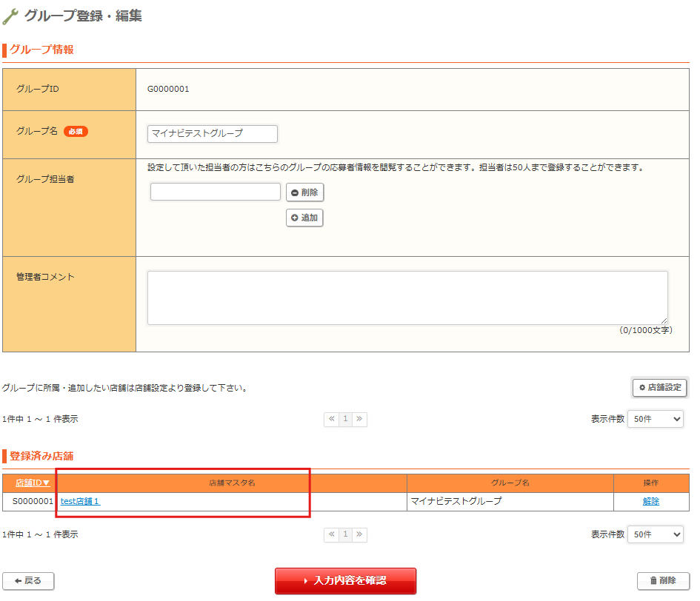Viewport: 700px width, 601px height.
Task: Go to the next page in the lower pagination
Action: click(x=359, y=534)
